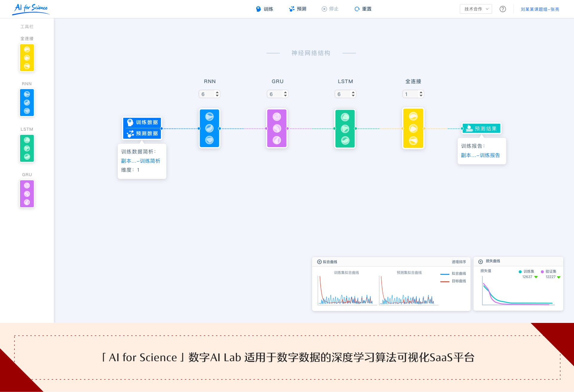Image resolution: width=574 pixels, height=392 pixels.
Task: Expand the loss curve panel plus icon
Action: [481, 262]
